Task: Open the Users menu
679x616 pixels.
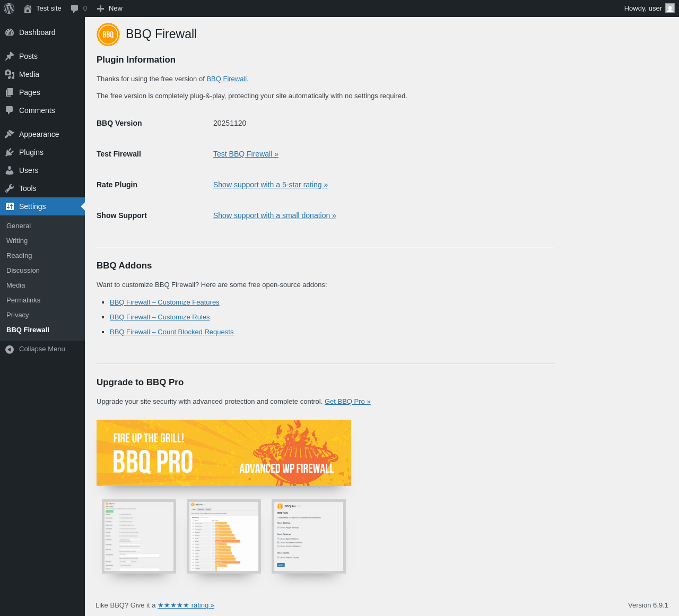Action: [x=42, y=170]
